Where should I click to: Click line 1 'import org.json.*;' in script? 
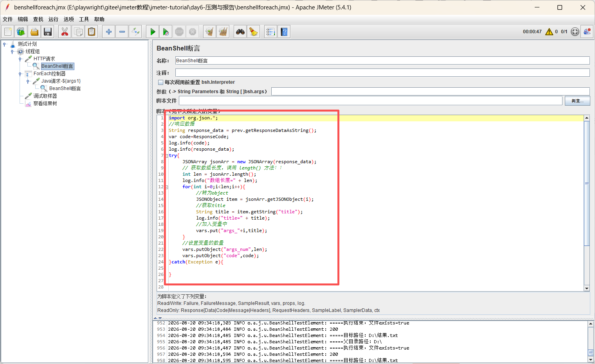193,118
